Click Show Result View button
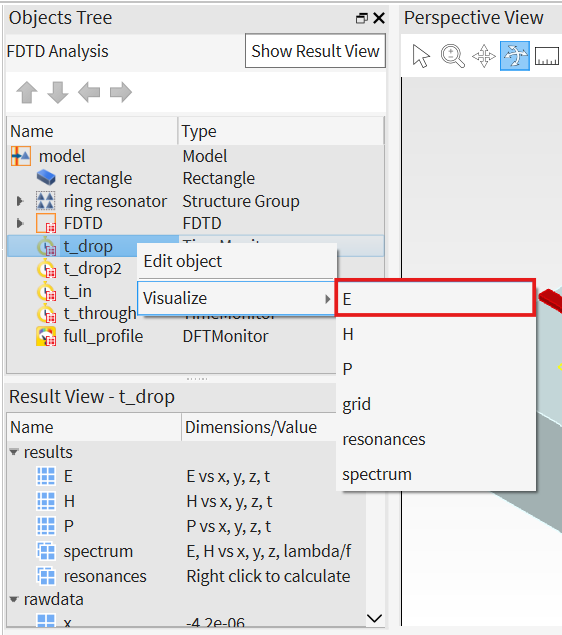562x635 pixels. pos(315,51)
